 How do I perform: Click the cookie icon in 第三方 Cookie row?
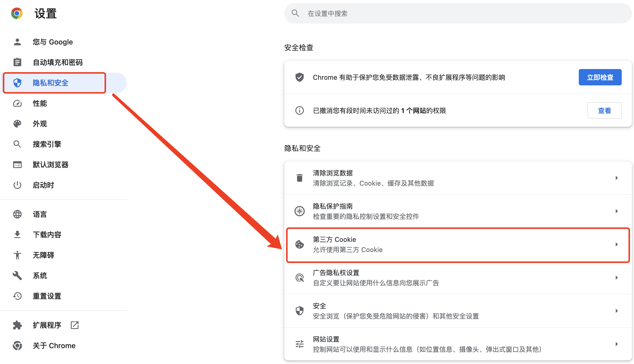pos(300,245)
